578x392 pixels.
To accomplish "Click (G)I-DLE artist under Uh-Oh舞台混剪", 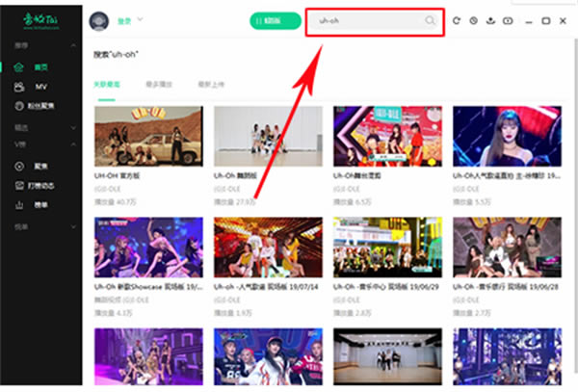I will pyautogui.click(x=347, y=190).
